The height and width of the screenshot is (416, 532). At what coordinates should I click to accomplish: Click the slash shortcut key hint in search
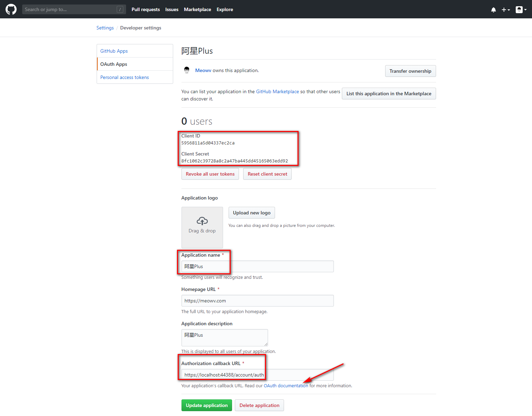pos(120,9)
